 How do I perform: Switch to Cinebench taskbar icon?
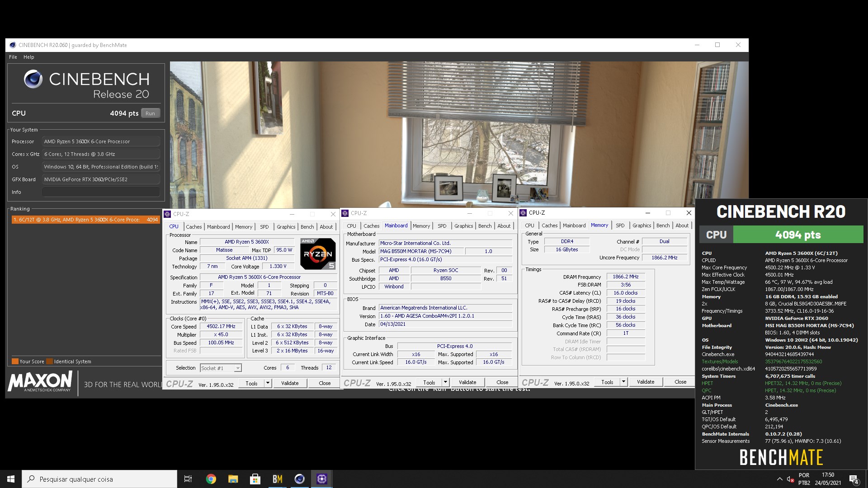pos(299,479)
